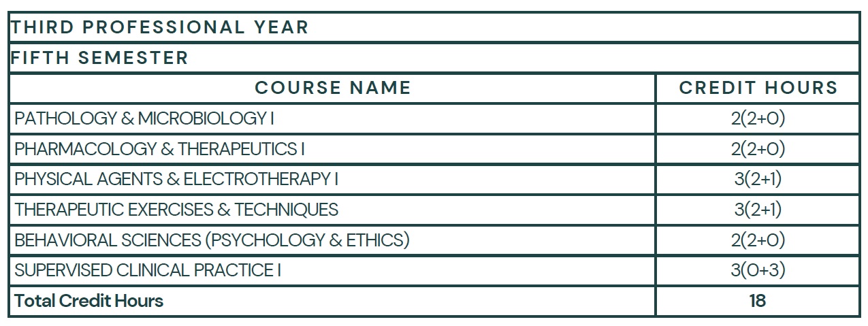Select Physical Agents & Electrotherapy I cell

click(x=333, y=179)
